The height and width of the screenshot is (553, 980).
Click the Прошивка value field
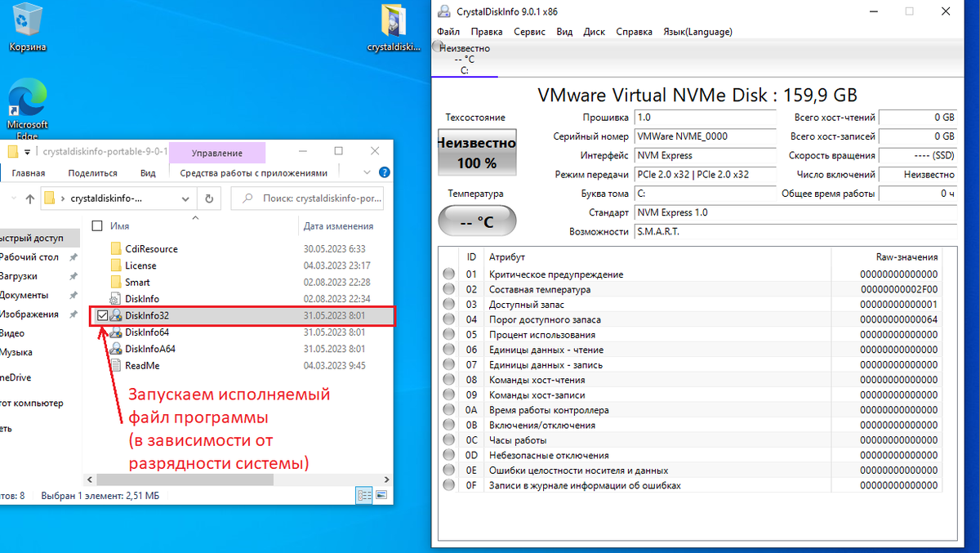(x=705, y=118)
